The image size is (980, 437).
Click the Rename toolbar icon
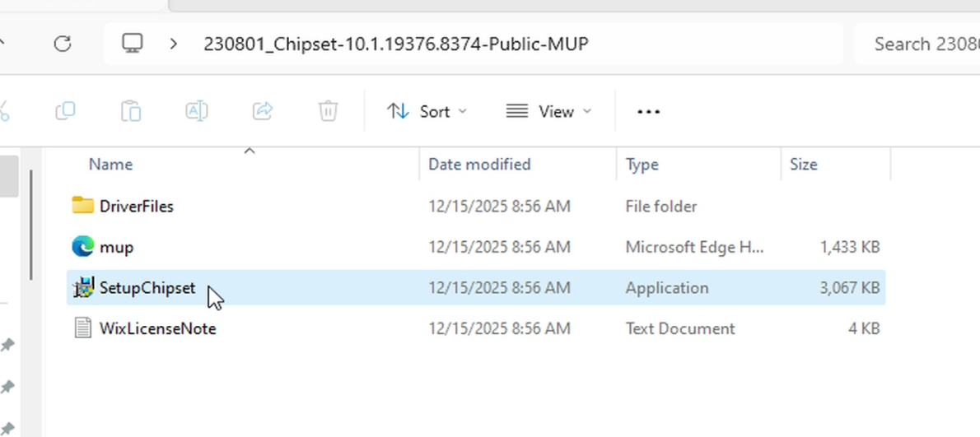click(196, 111)
